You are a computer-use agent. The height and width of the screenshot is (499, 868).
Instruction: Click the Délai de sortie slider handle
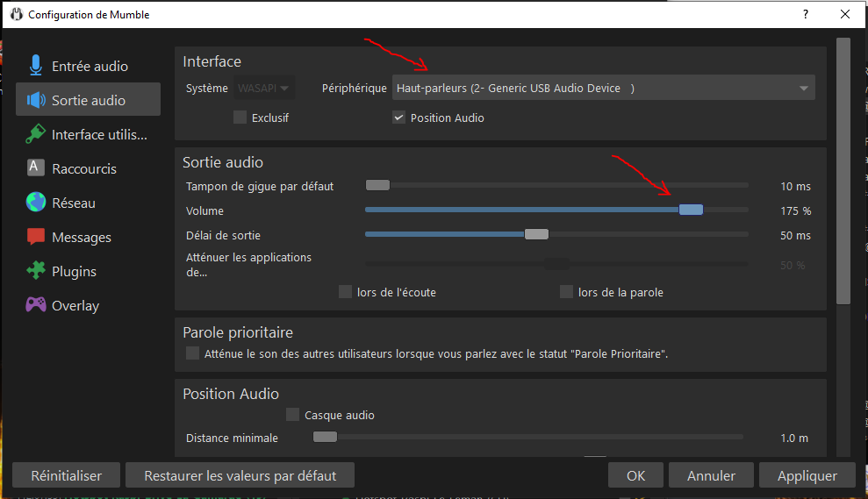click(x=536, y=234)
